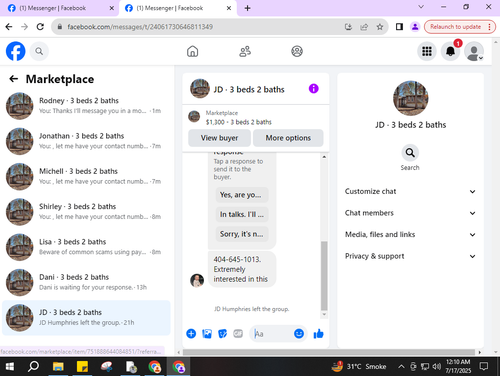
Task: Open Dani's 3 beds 2 baths chat
Action: 86,282
